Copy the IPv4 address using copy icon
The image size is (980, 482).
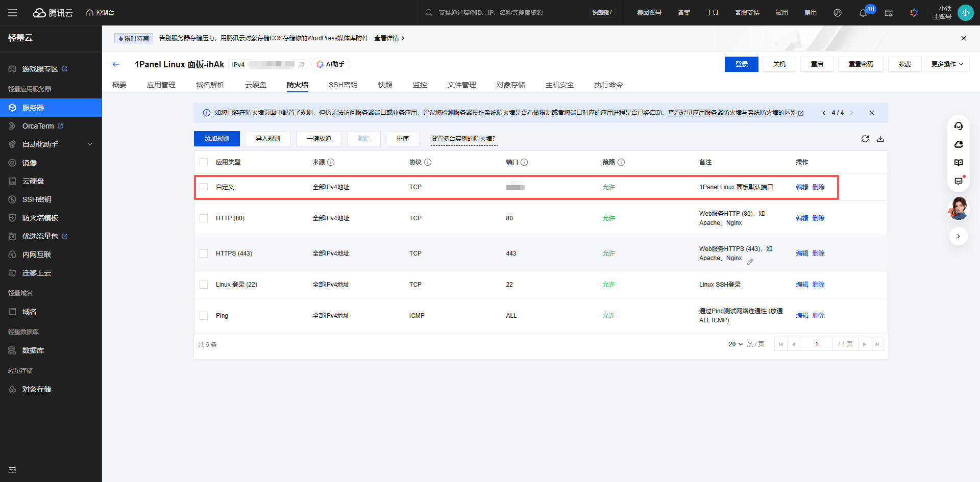(302, 65)
